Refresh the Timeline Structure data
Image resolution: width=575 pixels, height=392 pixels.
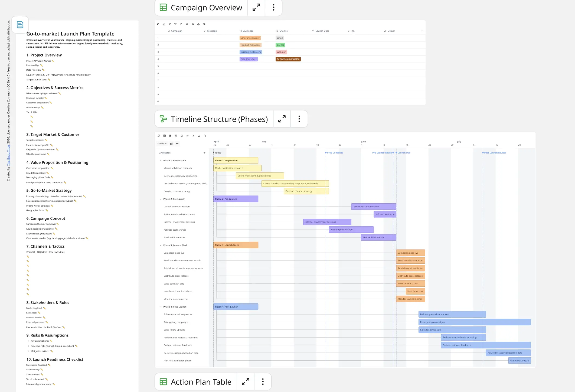click(159, 136)
